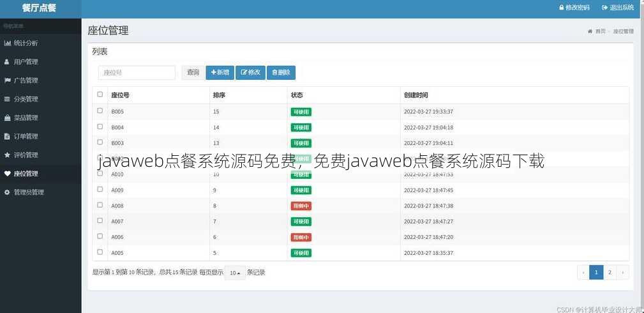Focus the 座位号 search input field
This screenshot has width=644, height=313.
[137, 73]
